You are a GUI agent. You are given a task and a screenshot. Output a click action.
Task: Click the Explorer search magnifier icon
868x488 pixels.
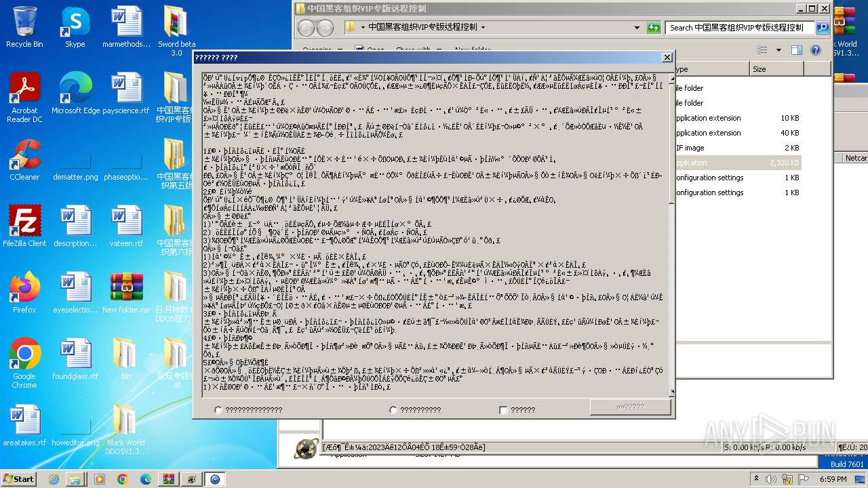point(823,28)
